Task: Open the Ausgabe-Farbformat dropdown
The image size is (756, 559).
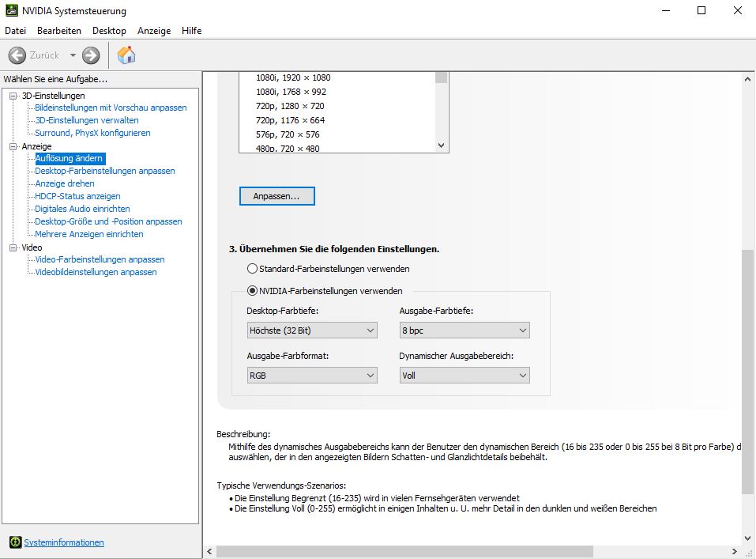Action: click(x=312, y=375)
